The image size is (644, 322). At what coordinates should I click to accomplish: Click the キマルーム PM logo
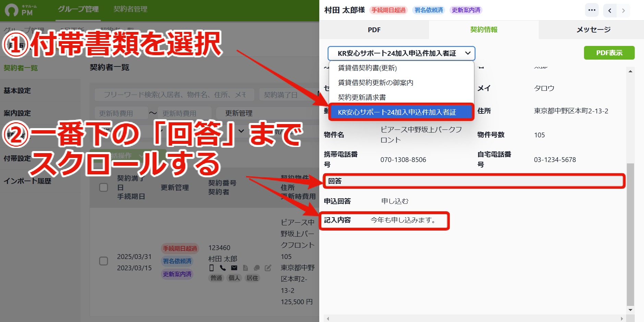pos(21,10)
